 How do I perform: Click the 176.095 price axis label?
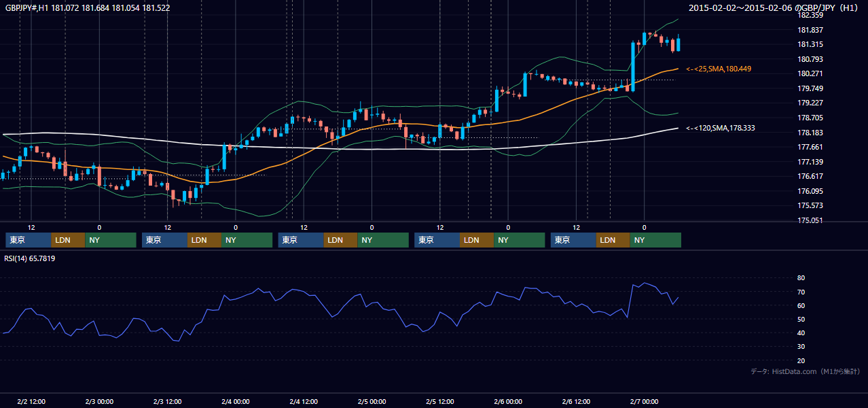pyautogui.click(x=810, y=191)
